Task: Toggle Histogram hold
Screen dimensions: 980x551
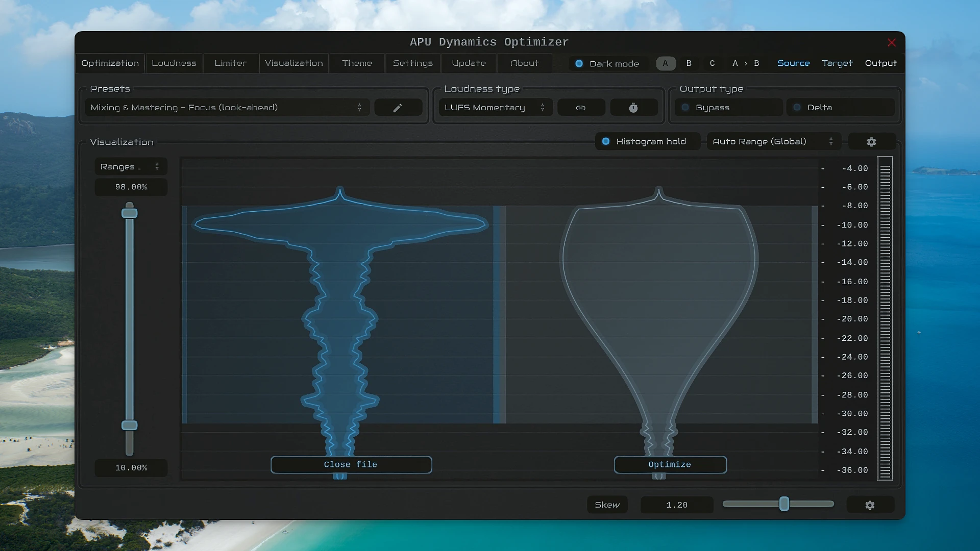Action: 647,142
